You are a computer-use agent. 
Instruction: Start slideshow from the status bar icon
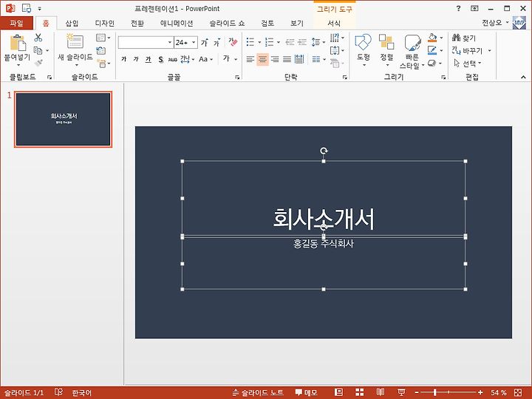(x=401, y=392)
